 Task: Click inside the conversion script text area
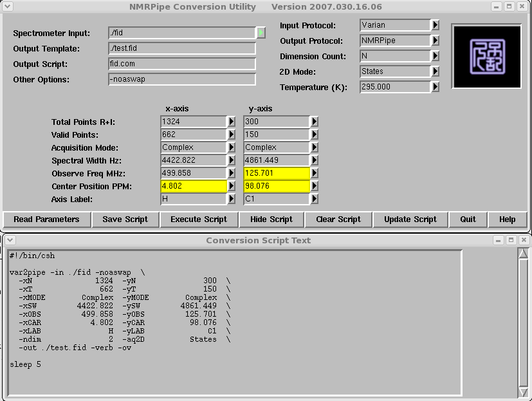[x=235, y=322]
